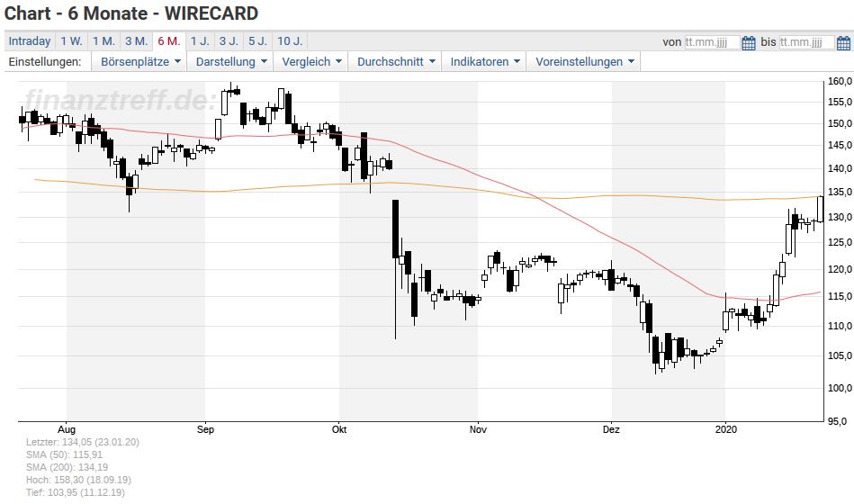This screenshot has width=854, height=504.
Task: Expand the Voreinstellungen dropdown
Action: coord(584,61)
